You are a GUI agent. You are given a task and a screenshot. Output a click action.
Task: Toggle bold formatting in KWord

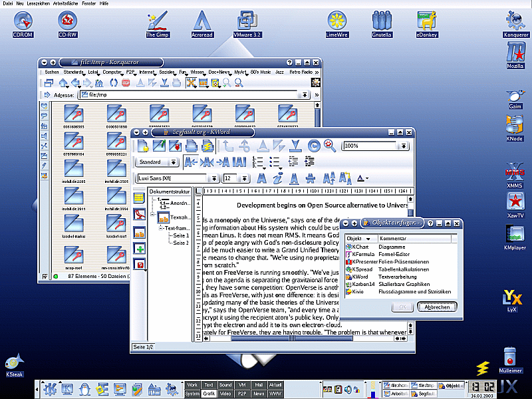click(261, 178)
